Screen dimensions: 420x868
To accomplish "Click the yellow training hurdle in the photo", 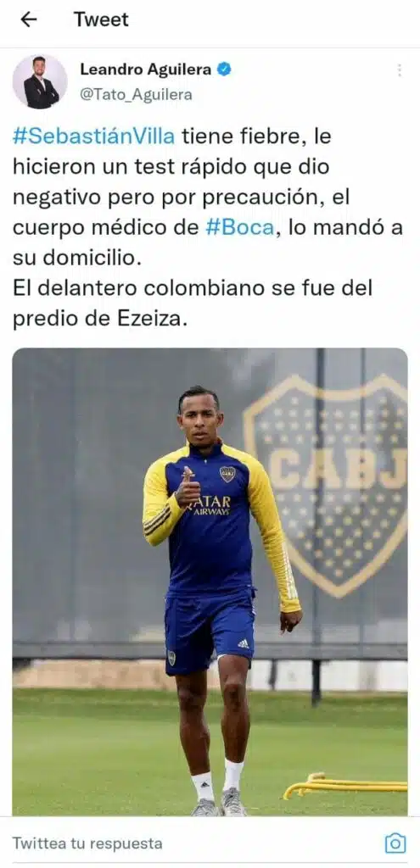I will 345,786.
